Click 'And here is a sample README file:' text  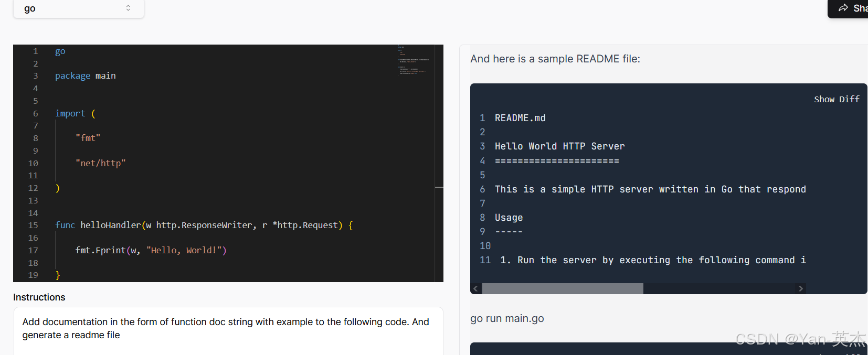555,59
